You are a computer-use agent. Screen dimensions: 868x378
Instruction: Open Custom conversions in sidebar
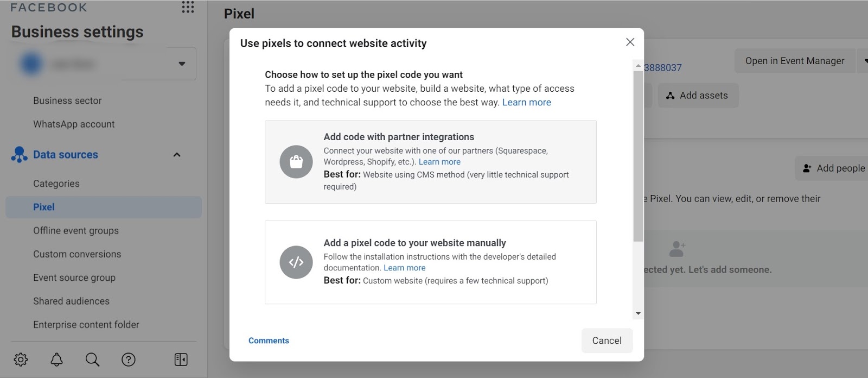77,254
